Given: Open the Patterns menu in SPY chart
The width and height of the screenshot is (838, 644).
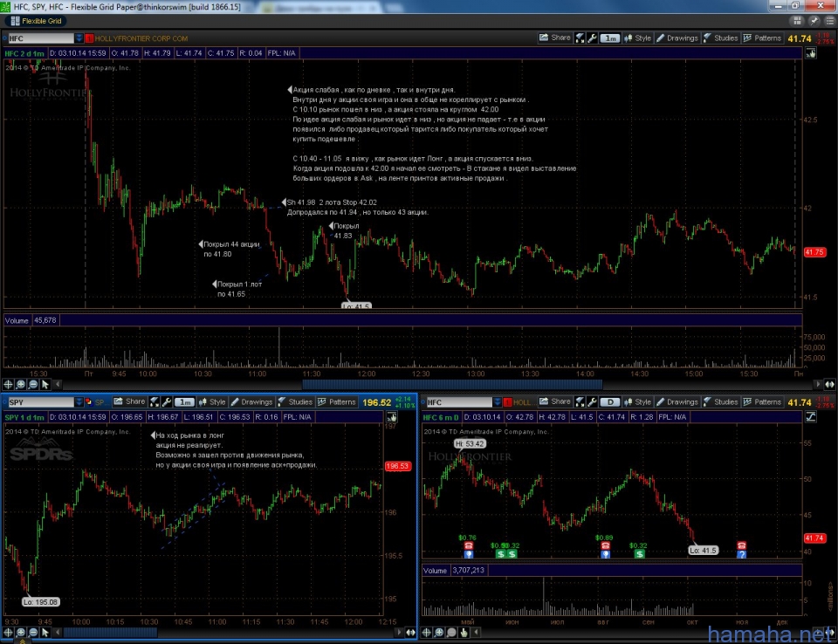Looking at the screenshot, I should coord(337,402).
